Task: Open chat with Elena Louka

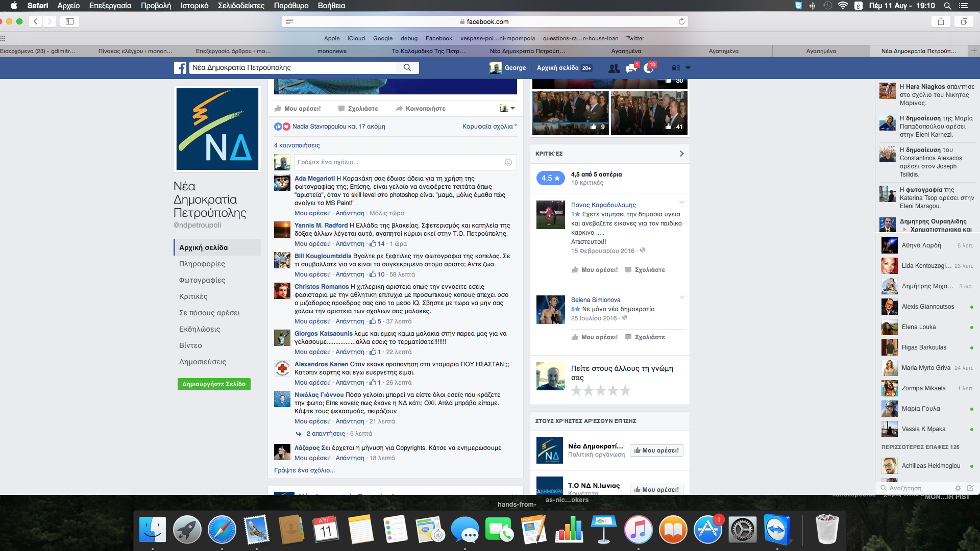Action: pyautogui.click(x=927, y=327)
